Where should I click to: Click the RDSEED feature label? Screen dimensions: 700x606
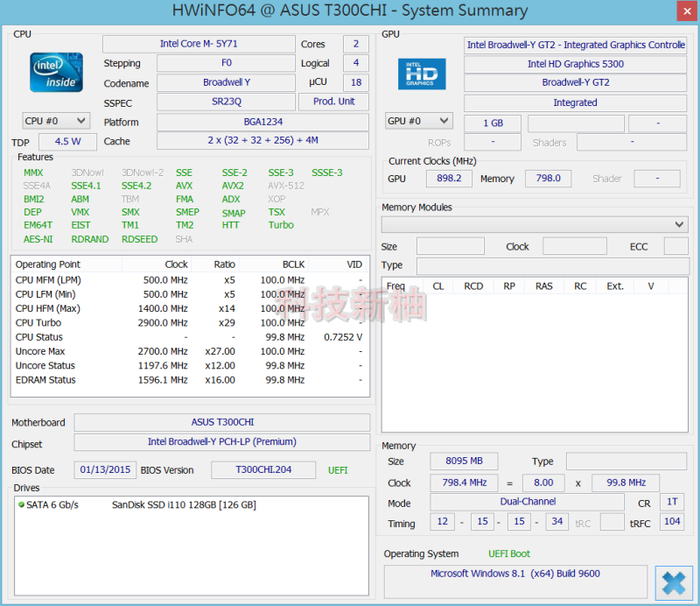coord(139,240)
